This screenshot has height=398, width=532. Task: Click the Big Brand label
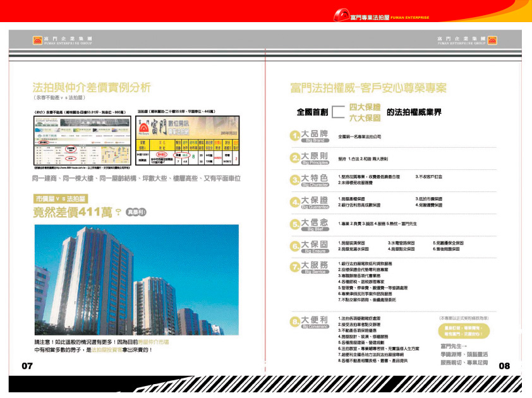click(x=315, y=140)
